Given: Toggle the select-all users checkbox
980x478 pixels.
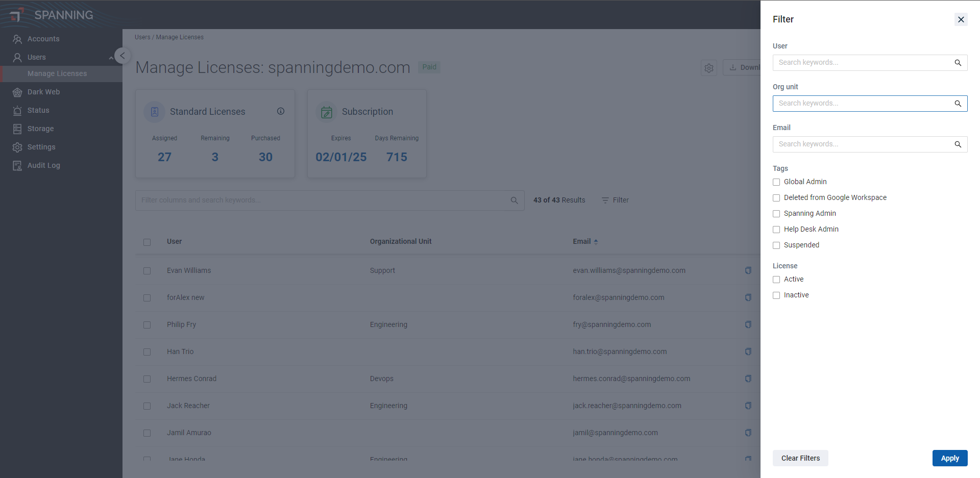Looking at the screenshot, I should tap(147, 242).
